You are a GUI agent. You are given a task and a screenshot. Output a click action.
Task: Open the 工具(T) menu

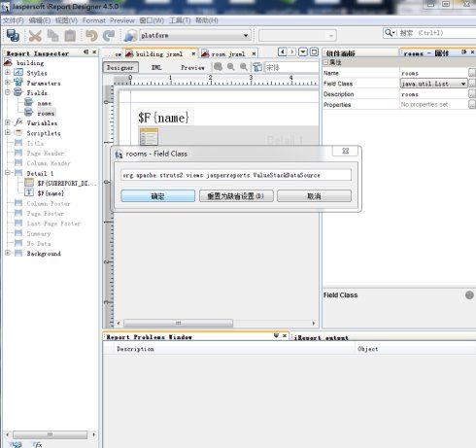click(180, 20)
